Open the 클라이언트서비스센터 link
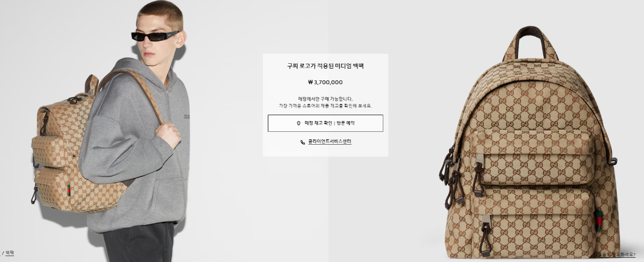This screenshot has height=262, width=644. pos(330,142)
